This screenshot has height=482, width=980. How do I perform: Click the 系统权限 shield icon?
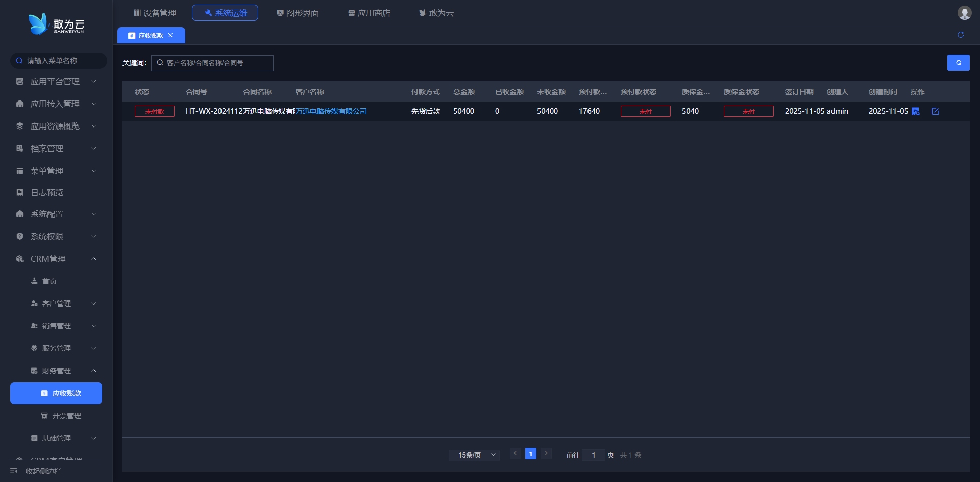coord(20,236)
